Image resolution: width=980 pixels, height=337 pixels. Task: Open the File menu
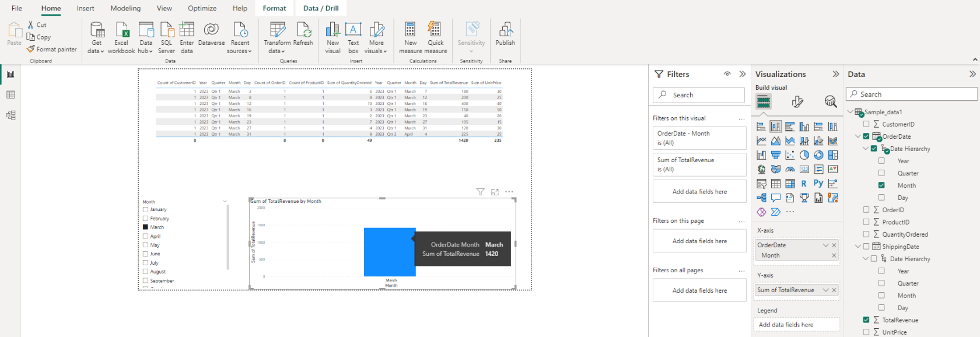click(x=17, y=8)
